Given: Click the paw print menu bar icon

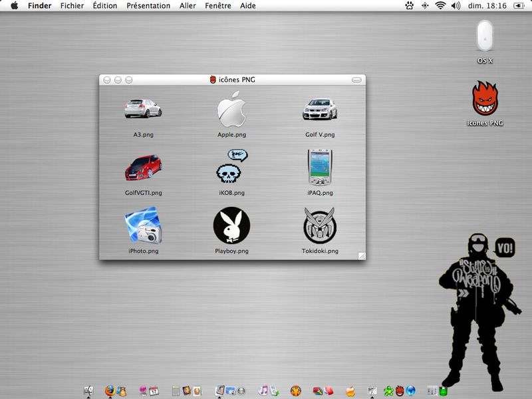Looking at the screenshot, I should (410, 5).
